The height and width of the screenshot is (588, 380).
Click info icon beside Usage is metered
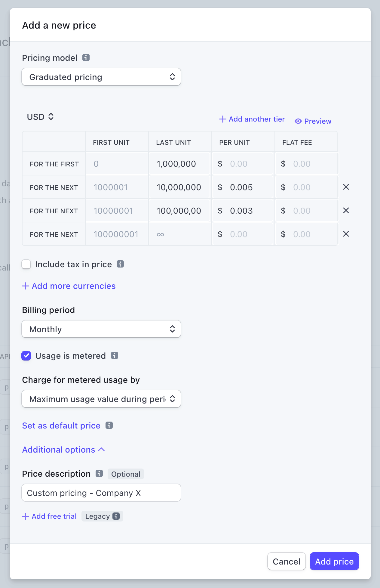(115, 356)
